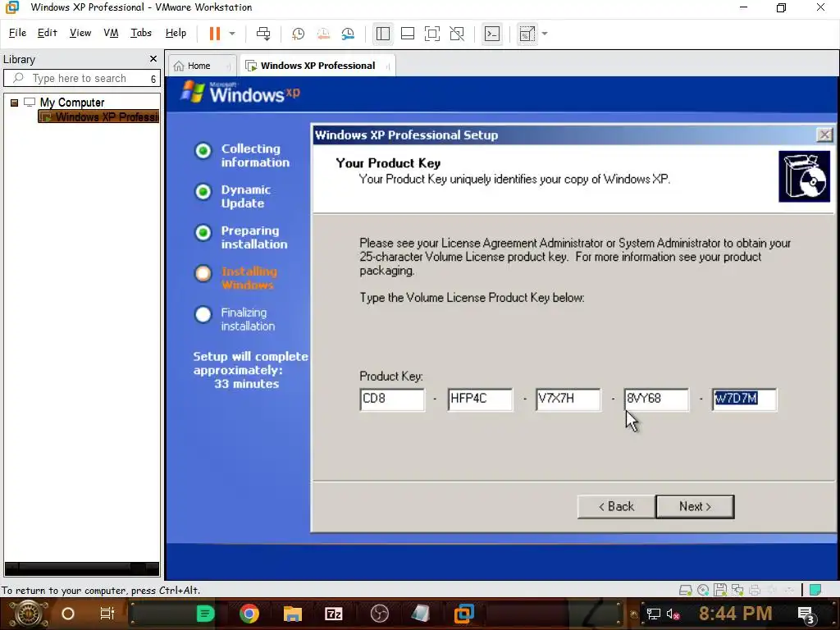This screenshot has width=840, height=630.
Task: Open File Explorer from taskbar
Action: click(x=293, y=614)
